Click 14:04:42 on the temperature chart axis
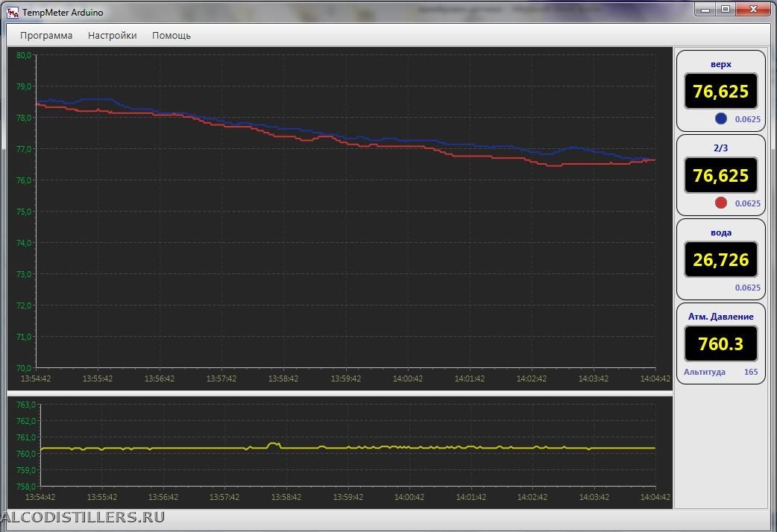 (655, 379)
